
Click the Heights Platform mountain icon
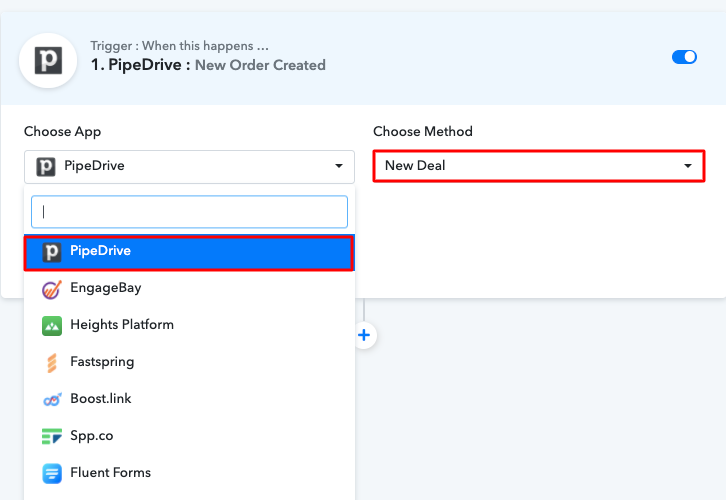52,326
